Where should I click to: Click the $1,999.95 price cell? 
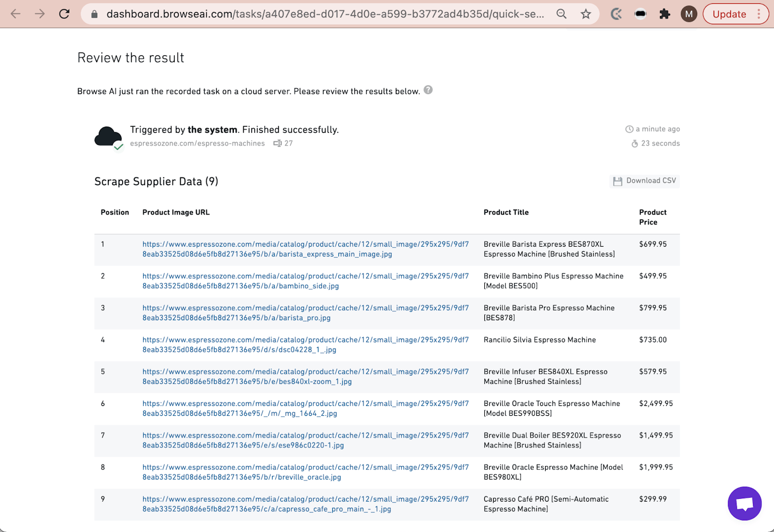[656, 467]
